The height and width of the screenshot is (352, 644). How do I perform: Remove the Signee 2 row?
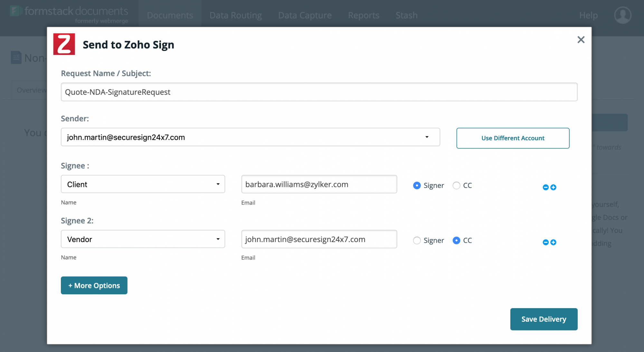(x=545, y=242)
